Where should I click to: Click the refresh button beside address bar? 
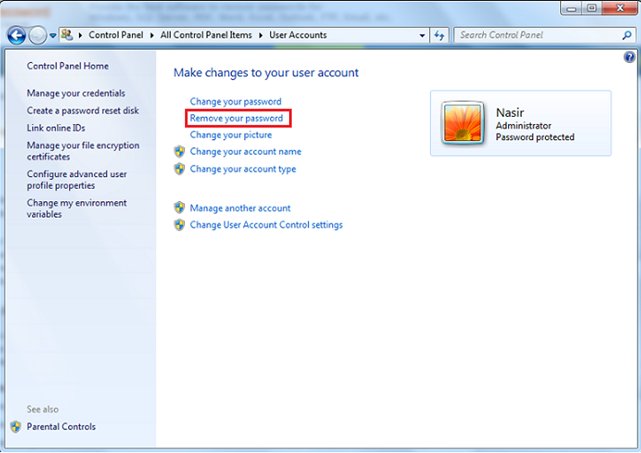pyautogui.click(x=440, y=36)
